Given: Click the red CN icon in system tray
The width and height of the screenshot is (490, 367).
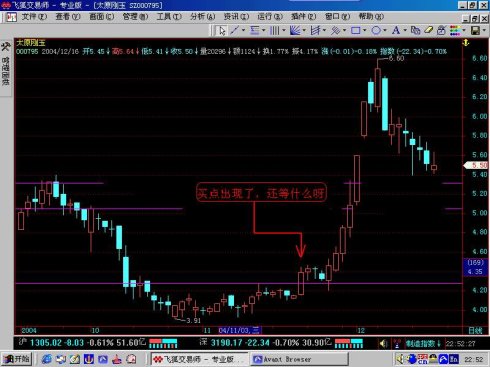Looking at the screenshot, I should pos(422,360).
